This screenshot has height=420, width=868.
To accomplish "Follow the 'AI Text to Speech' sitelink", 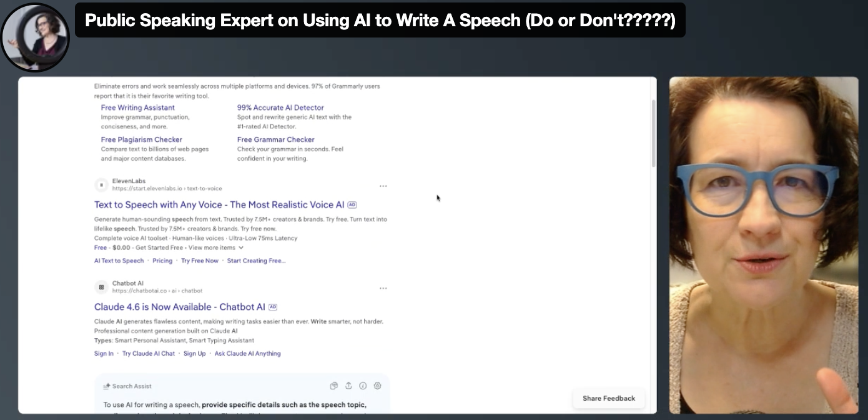I will pos(119,261).
